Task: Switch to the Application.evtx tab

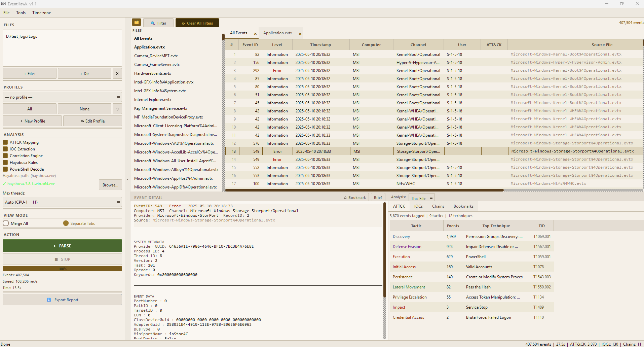Action: 277,33
